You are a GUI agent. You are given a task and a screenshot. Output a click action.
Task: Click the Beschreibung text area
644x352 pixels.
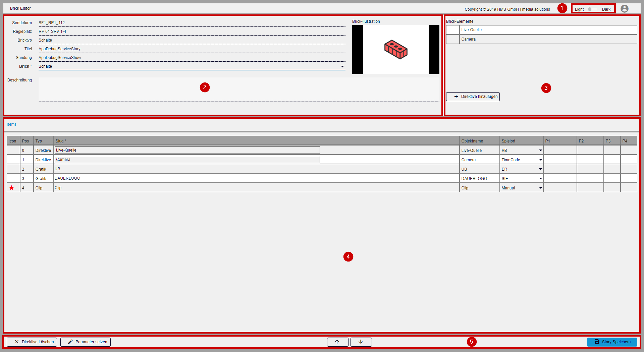(238, 90)
